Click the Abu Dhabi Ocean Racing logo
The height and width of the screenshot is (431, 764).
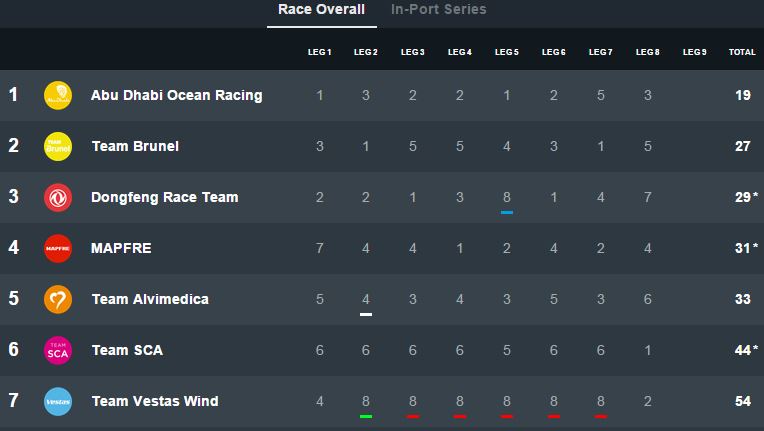tap(58, 96)
